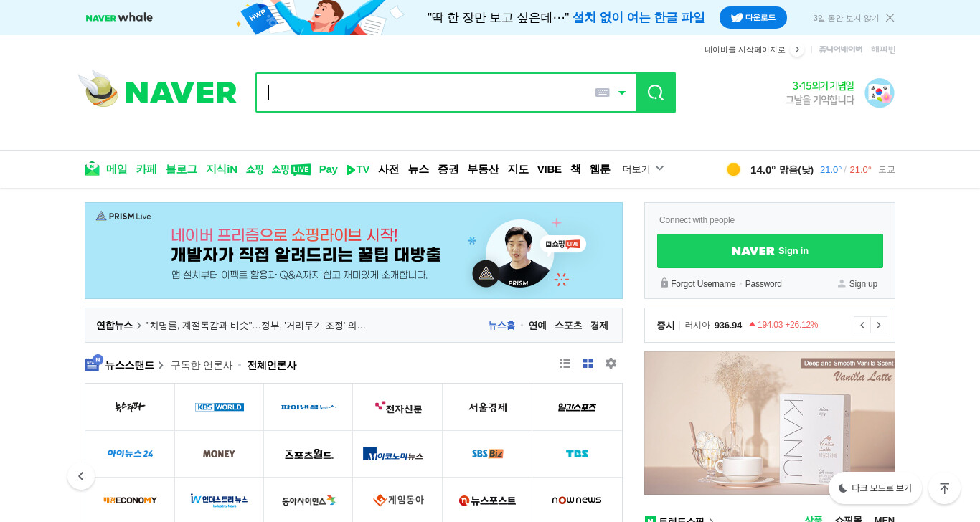
Task: Go to previous Newsstand page arrow
Action: (81, 476)
